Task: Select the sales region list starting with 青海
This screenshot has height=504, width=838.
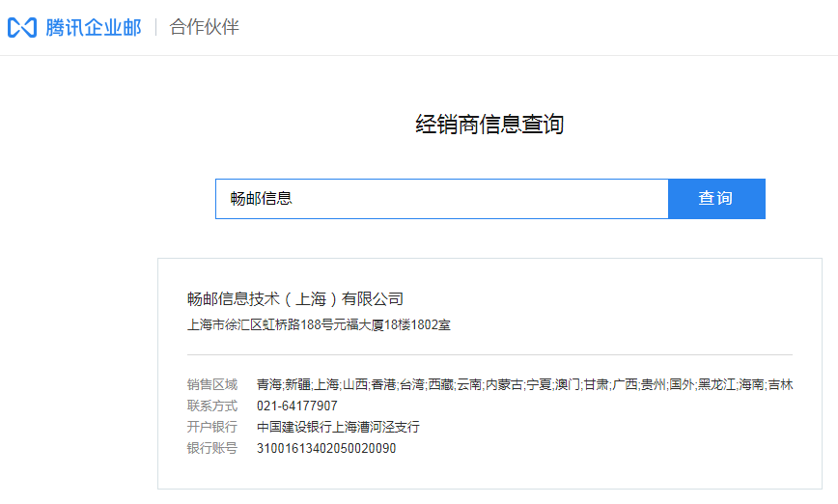Action: [x=525, y=384]
